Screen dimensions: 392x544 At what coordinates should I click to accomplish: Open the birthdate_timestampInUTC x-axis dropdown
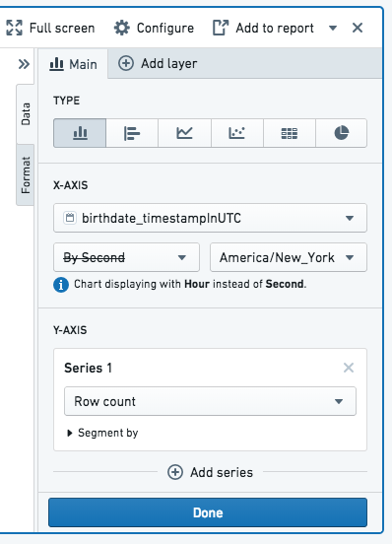(210, 218)
